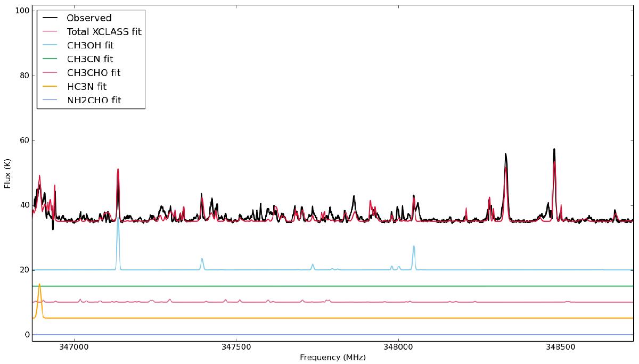Click the 'Observed' legend label
Image resolution: width=639 pixels, height=364 pixels.
[x=89, y=18]
